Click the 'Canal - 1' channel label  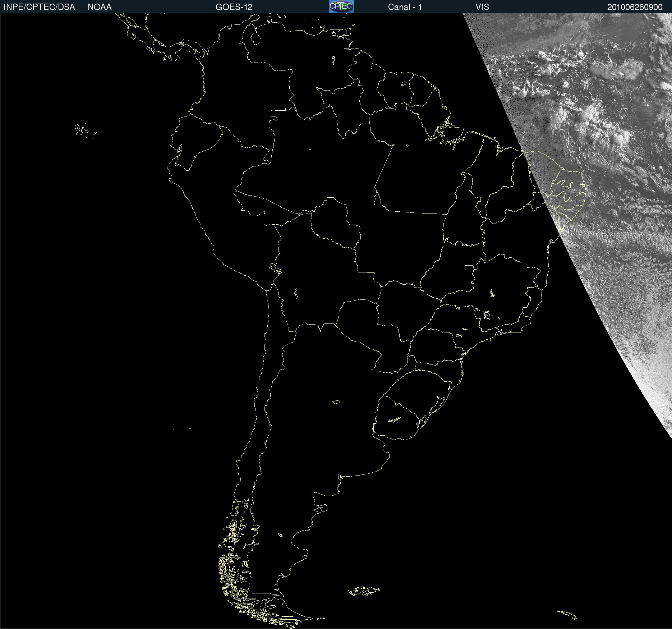pyautogui.click(x=405, y=7)
